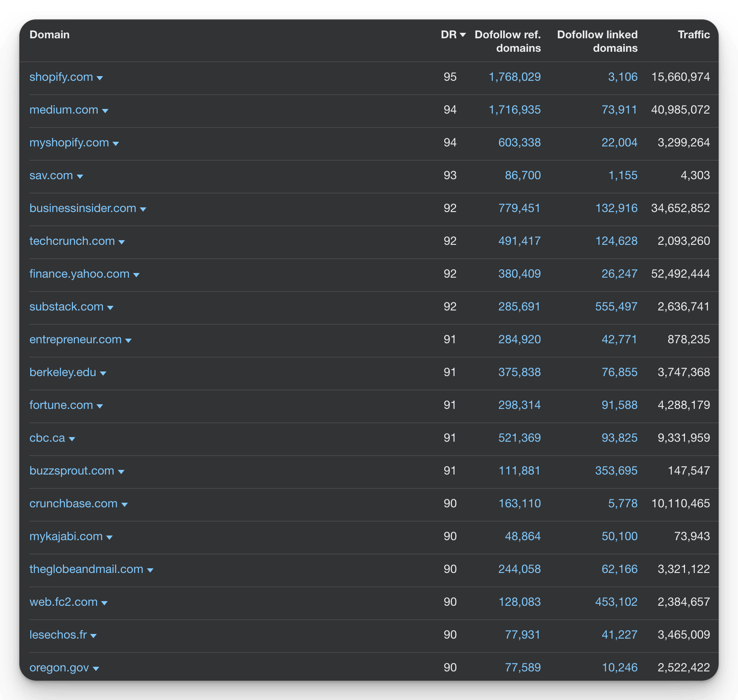This screenshot has height=700, width=738.
Task: Expand dropdown arrow next to businessinsider.com
Action: (x=143, y=209)
